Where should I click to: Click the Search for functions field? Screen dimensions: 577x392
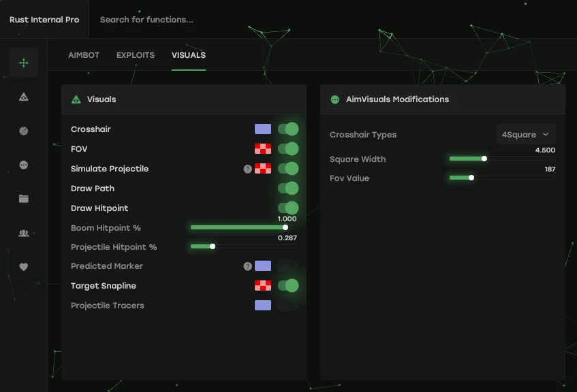pos(146,20)
